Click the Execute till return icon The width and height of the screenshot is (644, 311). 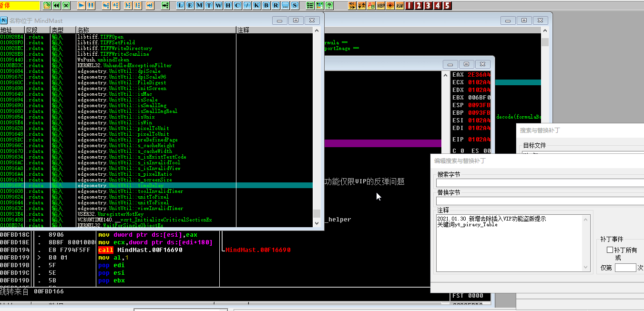point(150,6)
